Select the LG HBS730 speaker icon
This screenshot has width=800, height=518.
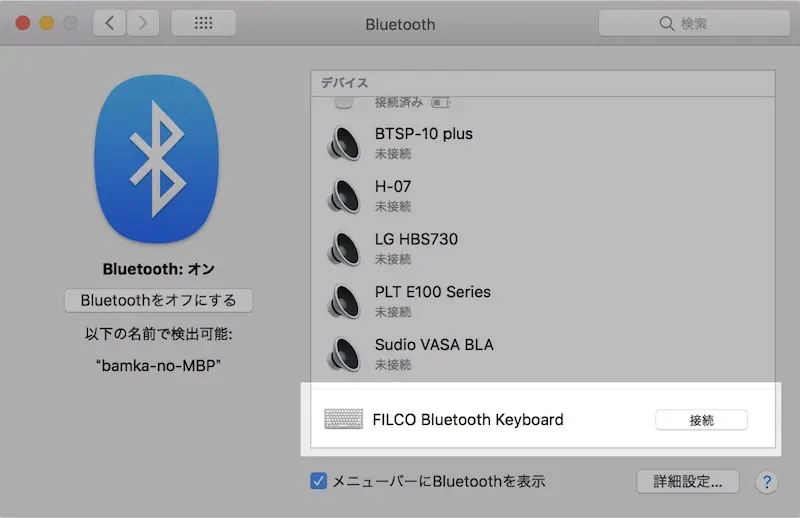coord(344,249)
